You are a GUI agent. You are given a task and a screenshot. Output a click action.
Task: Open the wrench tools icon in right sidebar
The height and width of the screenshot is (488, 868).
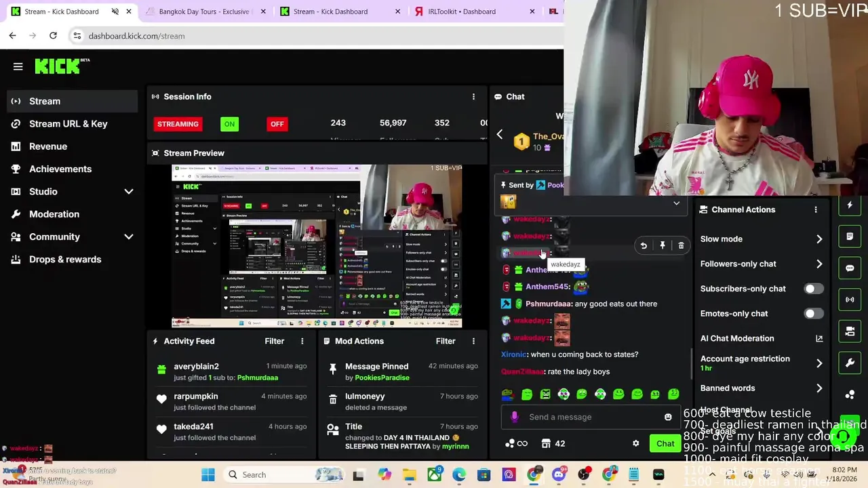tap(850, 363)
